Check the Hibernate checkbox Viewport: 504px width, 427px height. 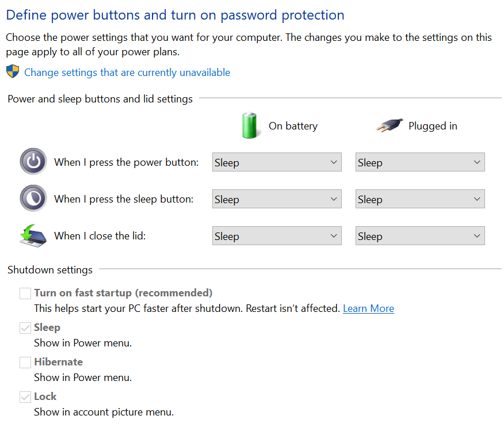tap(25, 363)
